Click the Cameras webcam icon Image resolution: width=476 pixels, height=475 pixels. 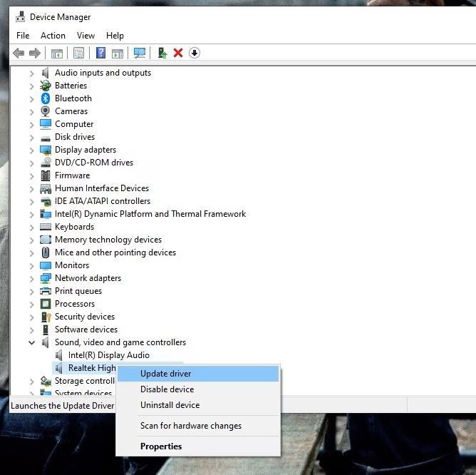46,111
